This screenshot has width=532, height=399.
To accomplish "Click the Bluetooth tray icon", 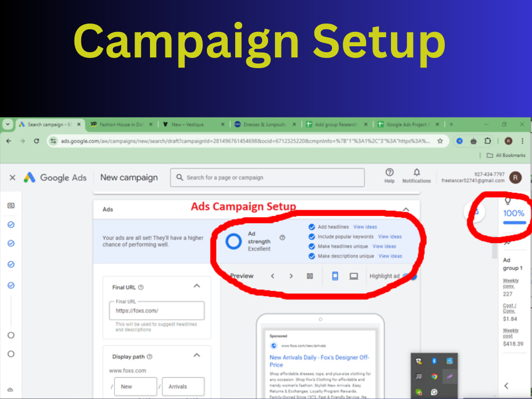I will [x=434, y=361].
